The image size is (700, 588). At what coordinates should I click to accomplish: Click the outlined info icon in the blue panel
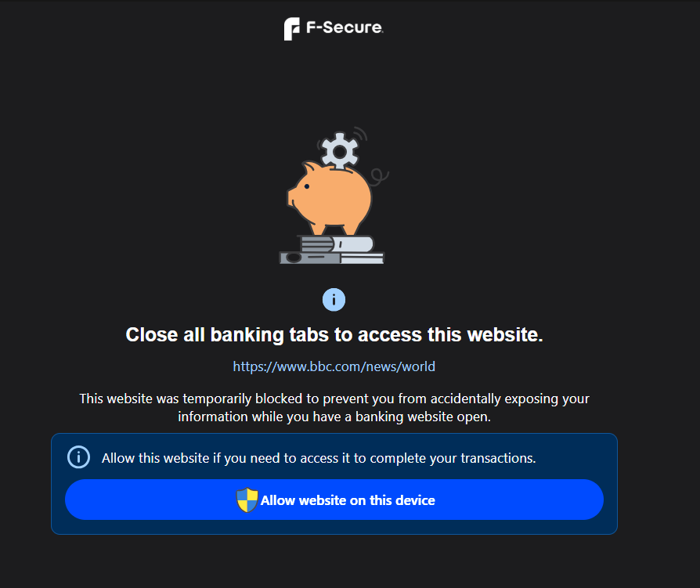(78, 457)
